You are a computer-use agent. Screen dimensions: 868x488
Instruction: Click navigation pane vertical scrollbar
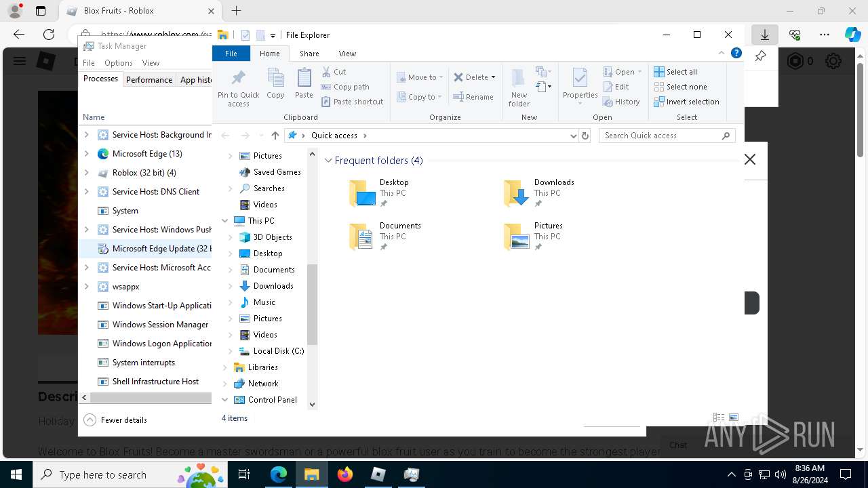[313, 305]
